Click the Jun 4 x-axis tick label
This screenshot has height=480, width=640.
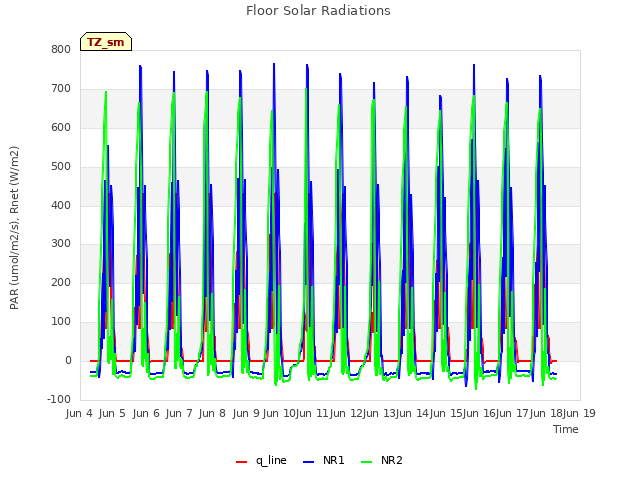pyautogui.click(x=79, y=413)
